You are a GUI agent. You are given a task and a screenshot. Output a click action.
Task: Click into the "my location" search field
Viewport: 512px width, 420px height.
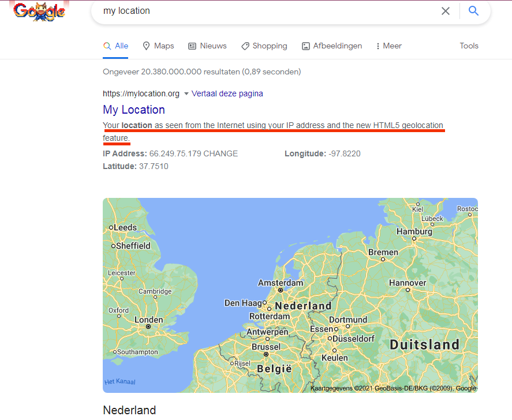click(260, 11)
